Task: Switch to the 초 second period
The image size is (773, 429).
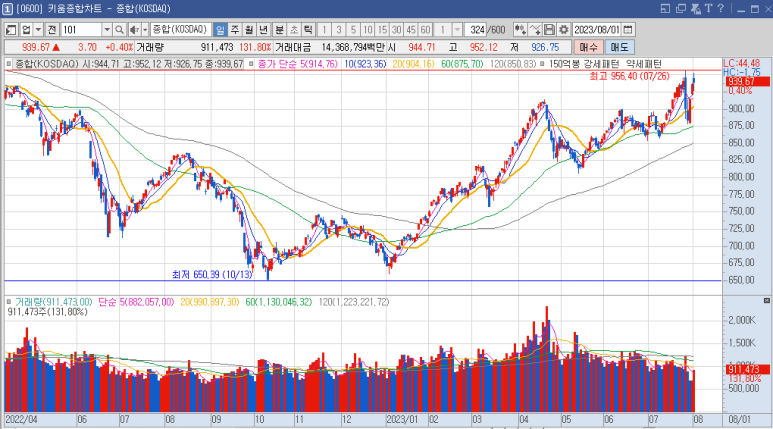Action: [x=294, y=30]
